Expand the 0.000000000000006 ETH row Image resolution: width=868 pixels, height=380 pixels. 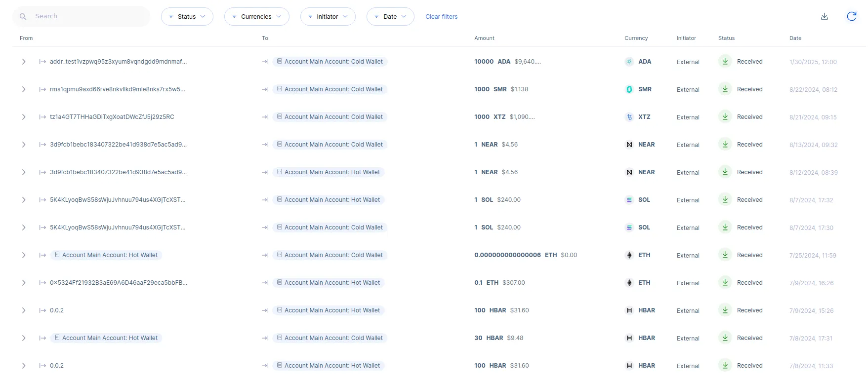[24, 255]
